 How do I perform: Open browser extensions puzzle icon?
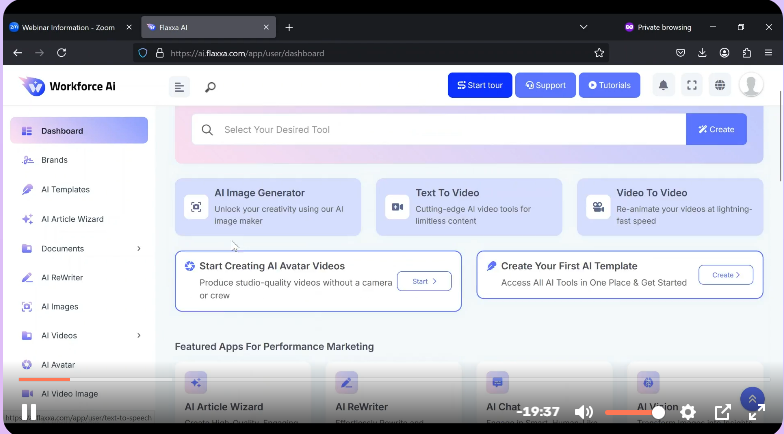tap(746, 52)
